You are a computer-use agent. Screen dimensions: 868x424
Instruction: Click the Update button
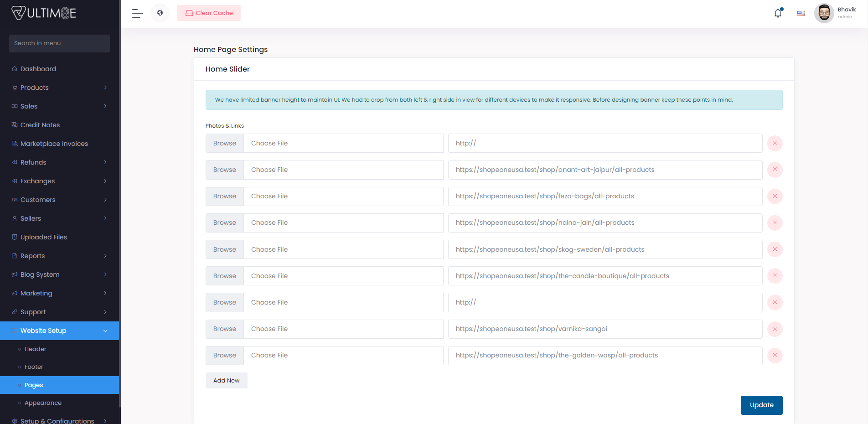point(761,405)
